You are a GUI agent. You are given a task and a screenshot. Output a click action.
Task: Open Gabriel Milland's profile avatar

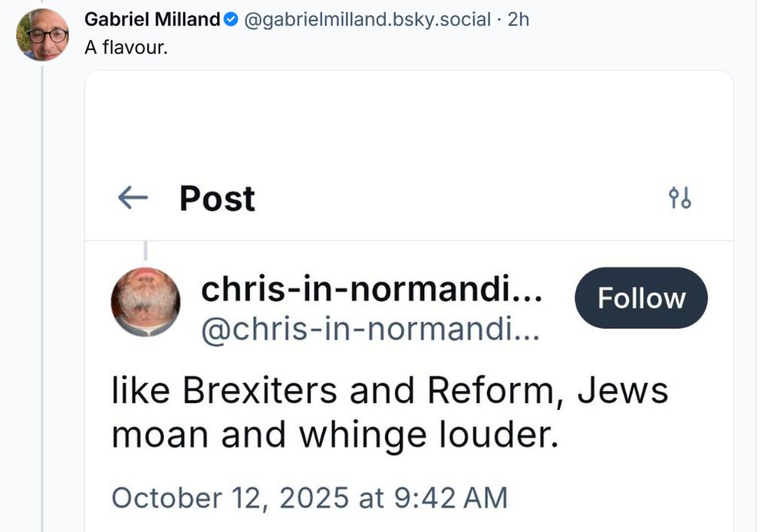pyautogui.click(x=43, y=34)
